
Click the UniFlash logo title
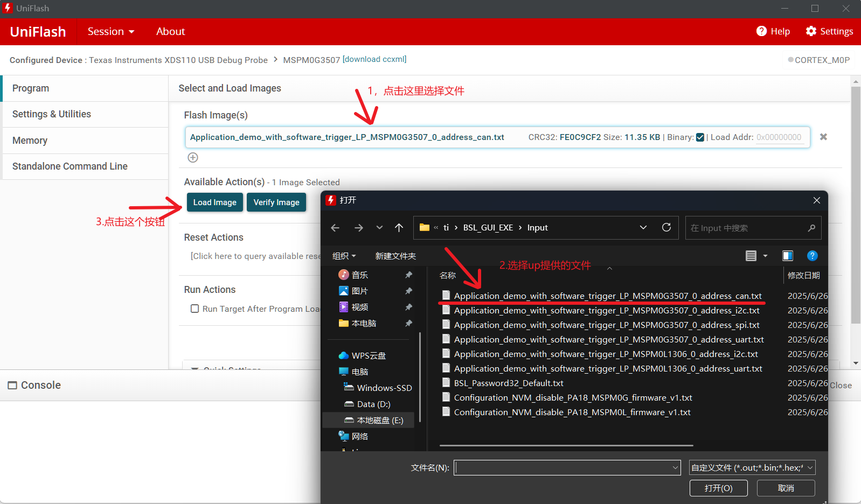coord(38,32)
